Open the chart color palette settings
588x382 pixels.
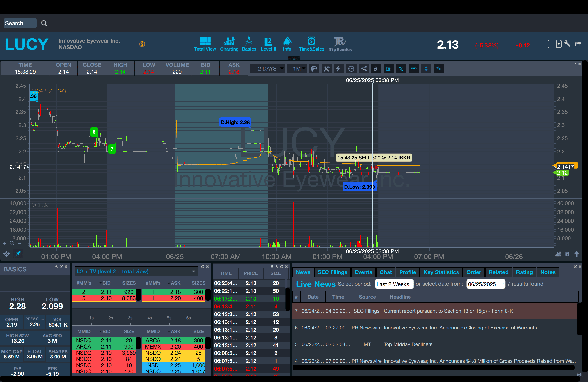tap(314, 69)
